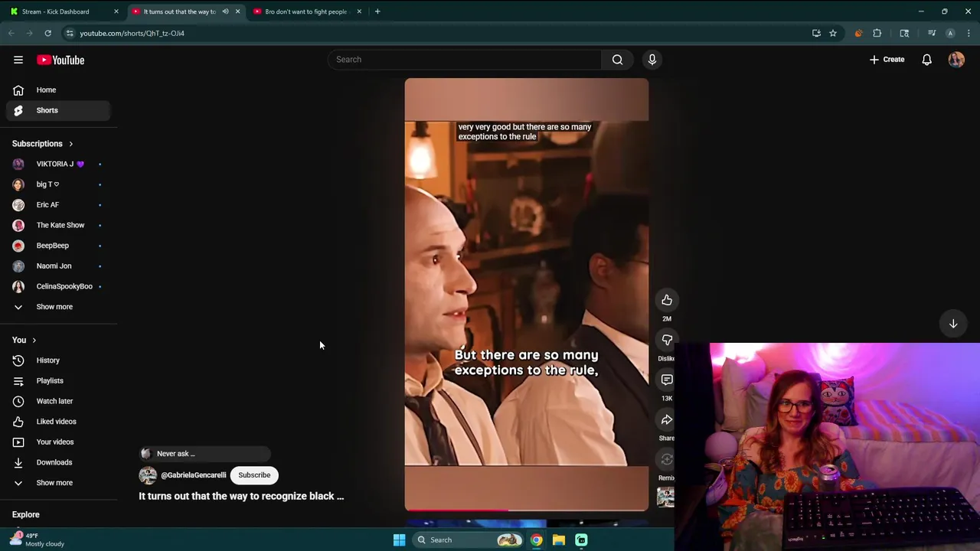Click the 'Never ask ...' sound chip

(204, 454)
